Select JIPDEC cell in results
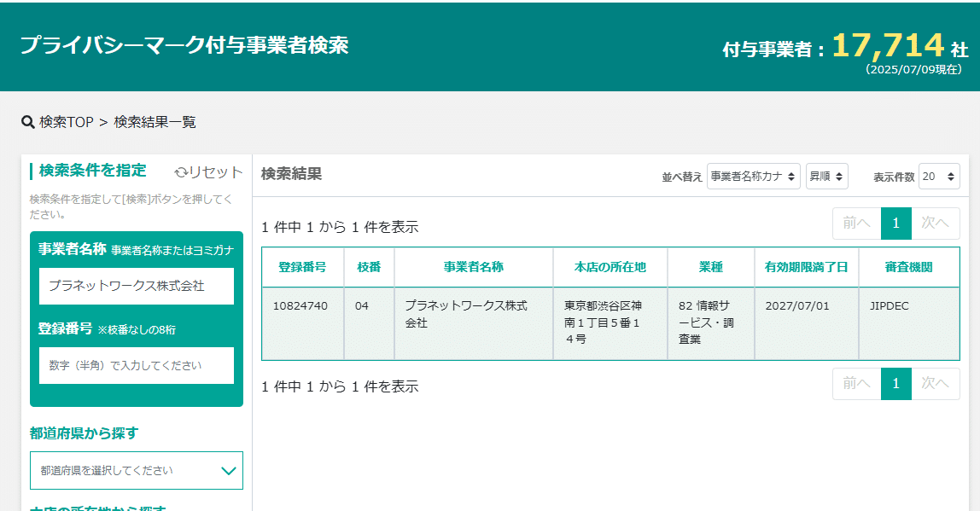 (x=909, y=323)
